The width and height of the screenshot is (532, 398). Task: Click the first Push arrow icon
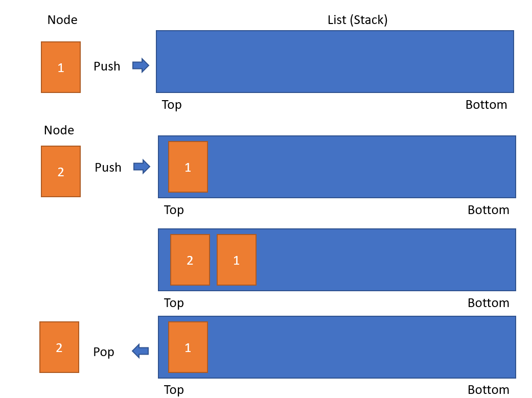pos(141,65)
